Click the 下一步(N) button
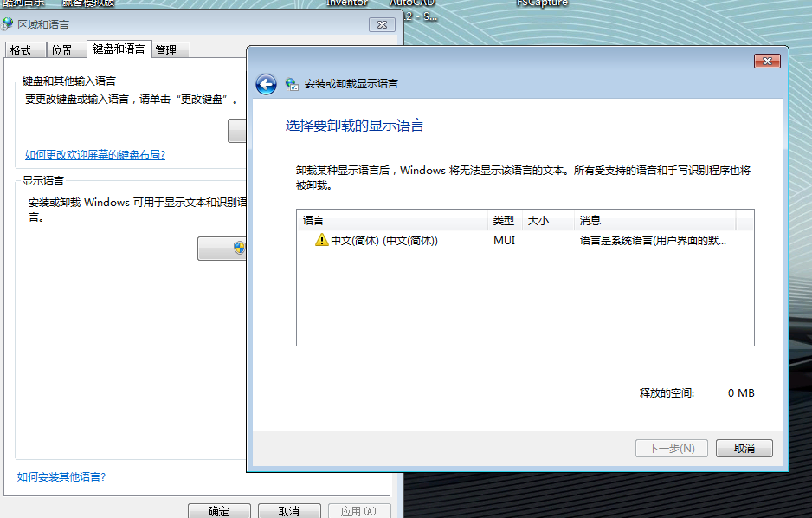812x518 pixels. [x=671, y=448]
